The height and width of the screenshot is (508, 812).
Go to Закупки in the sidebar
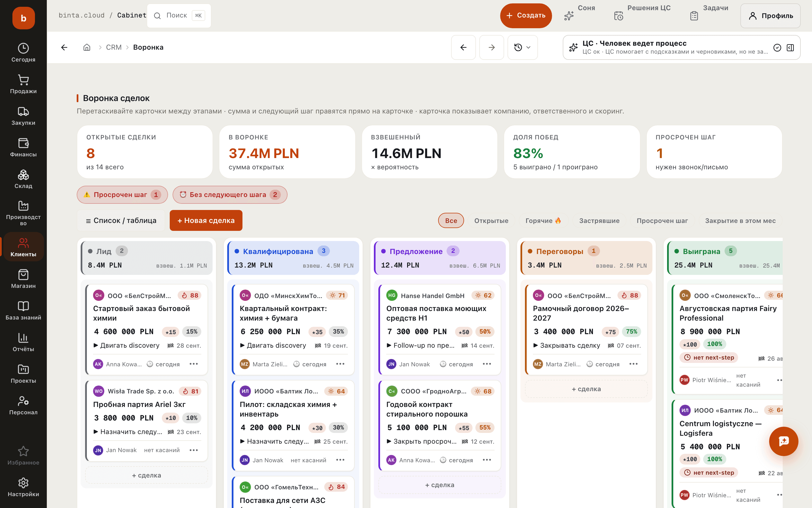(x=23, y=116)
